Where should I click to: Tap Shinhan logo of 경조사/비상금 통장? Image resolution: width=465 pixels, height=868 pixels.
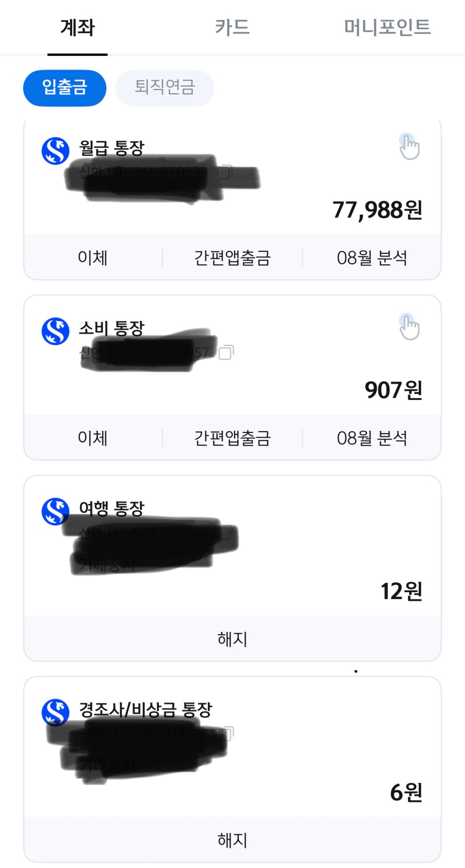pyautogui.click(x=56, y=712)
